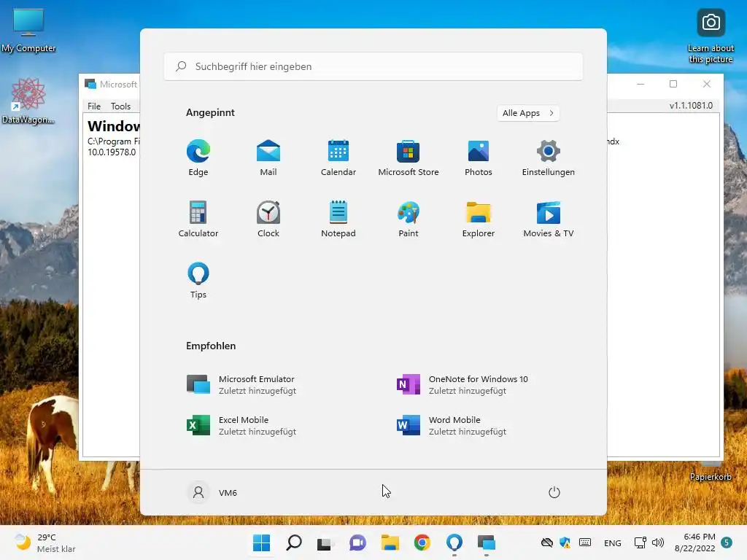The height and width of the screenshot is (560, 747).
Task: Open recommended OneNote for Windows 10
Action: 462,385
